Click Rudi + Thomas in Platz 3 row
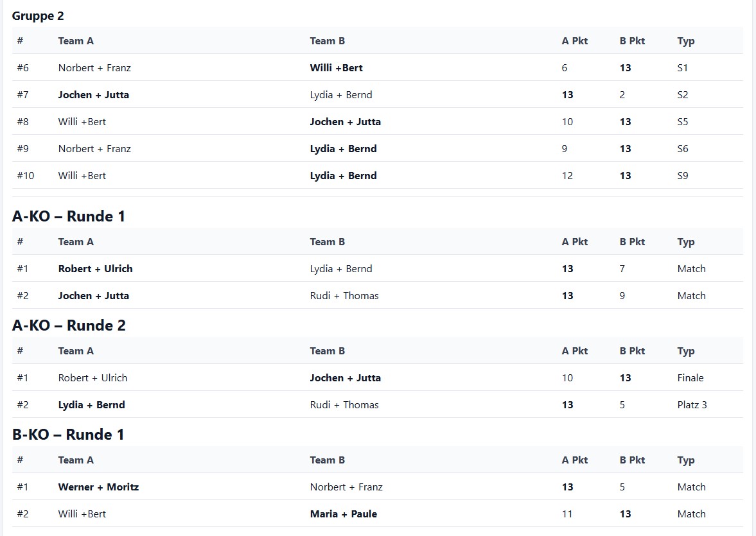This screenshot has height=536, width=756. pos(344,405)
